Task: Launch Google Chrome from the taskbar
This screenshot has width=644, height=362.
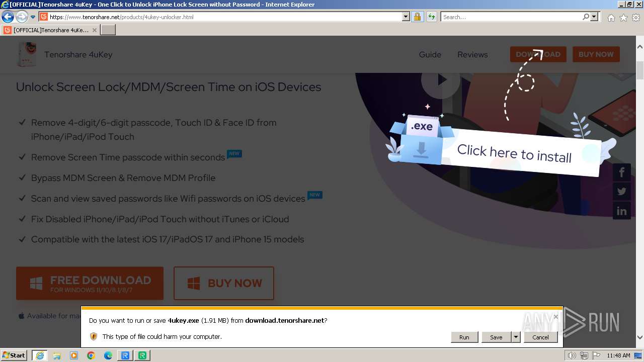Action: click(x=91, y=355)
